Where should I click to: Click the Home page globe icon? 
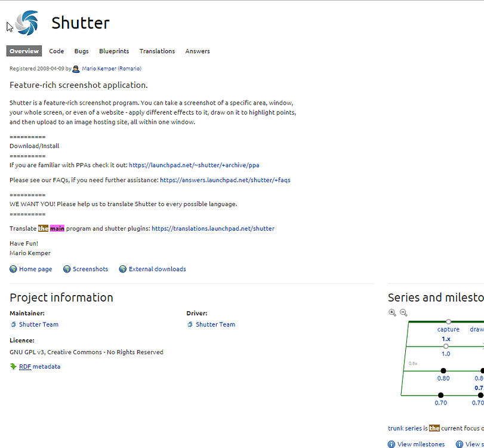point(13,269)
